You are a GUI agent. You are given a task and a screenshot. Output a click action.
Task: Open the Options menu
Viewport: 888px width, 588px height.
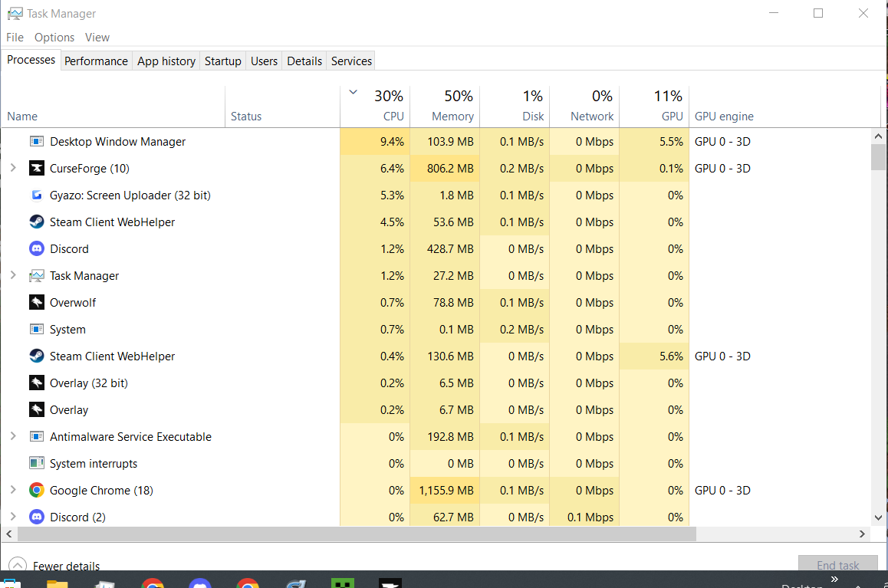pyautogui.click(x=54, y=38)
